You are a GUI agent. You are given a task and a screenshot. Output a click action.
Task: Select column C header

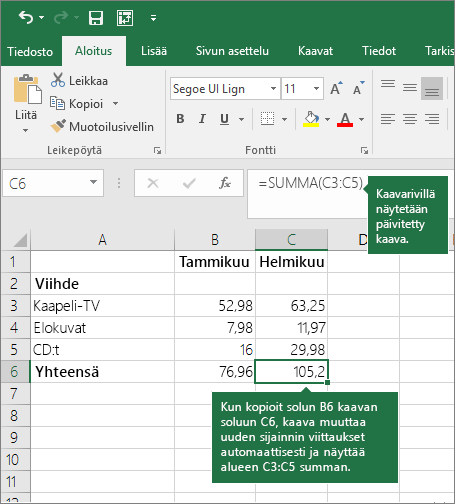[x=291, y=239]
